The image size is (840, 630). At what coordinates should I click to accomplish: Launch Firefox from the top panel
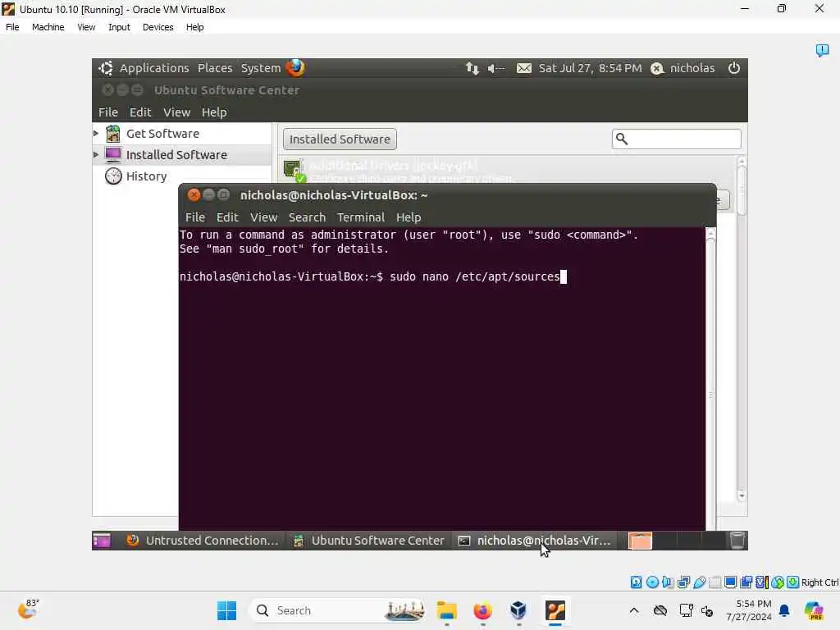click(294, 68)
